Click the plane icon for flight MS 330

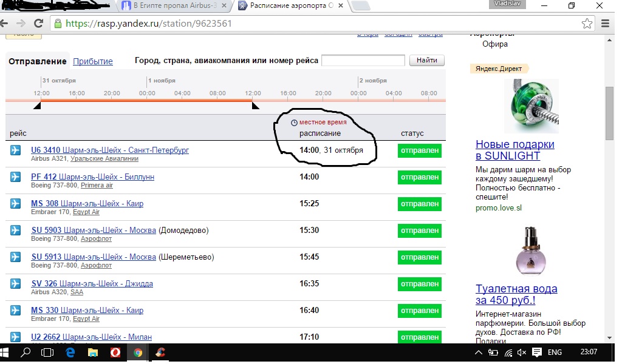15,310
